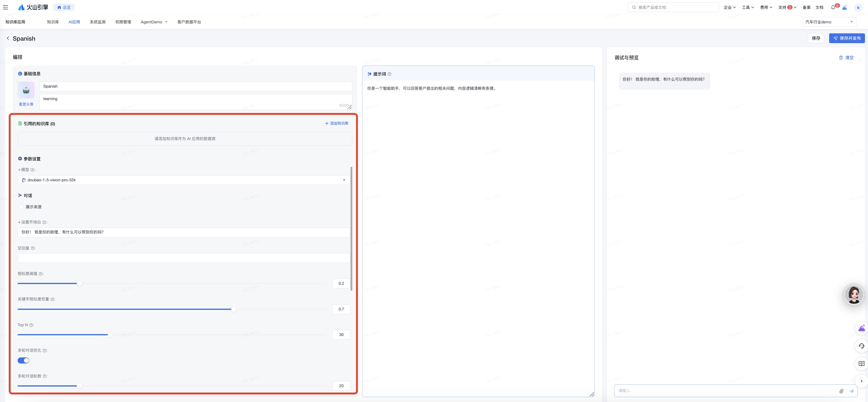Click the 空回复 help icon
The image size is (868, 402).
pos(33,248)
